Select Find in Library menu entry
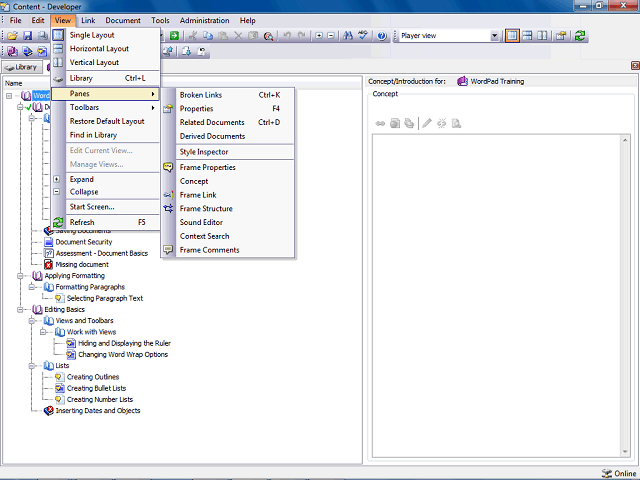The image size is (640, 480). 107,135
